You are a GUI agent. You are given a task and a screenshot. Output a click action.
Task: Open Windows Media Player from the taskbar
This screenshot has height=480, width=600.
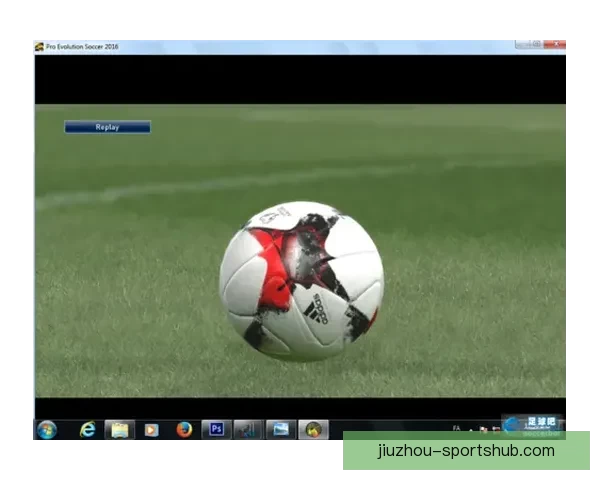tap(151, 429)
